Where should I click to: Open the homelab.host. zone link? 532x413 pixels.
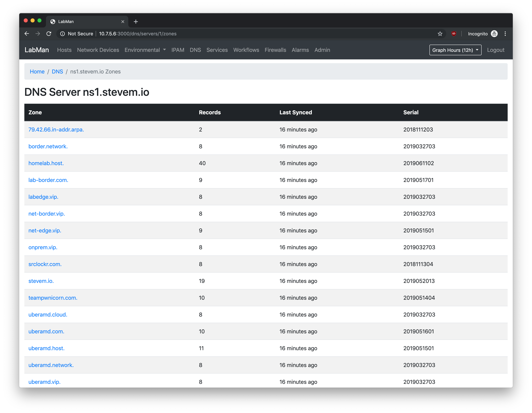pos(46,163)
